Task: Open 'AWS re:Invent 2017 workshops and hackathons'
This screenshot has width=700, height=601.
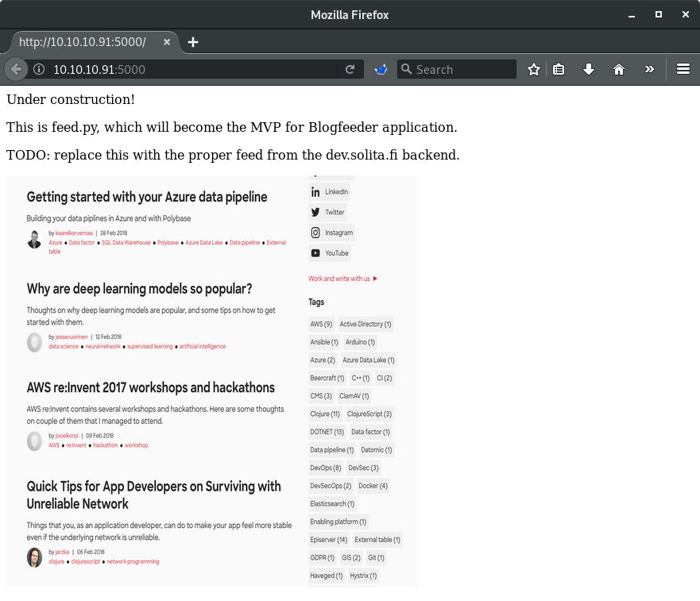Action: tap(150, 387)
